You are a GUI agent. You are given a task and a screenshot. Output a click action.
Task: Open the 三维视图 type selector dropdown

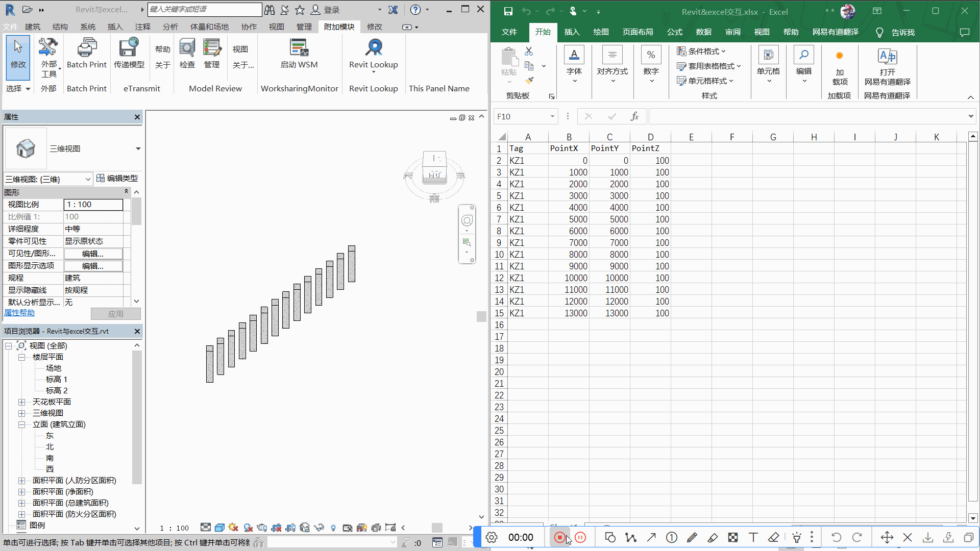coord(138,149)
